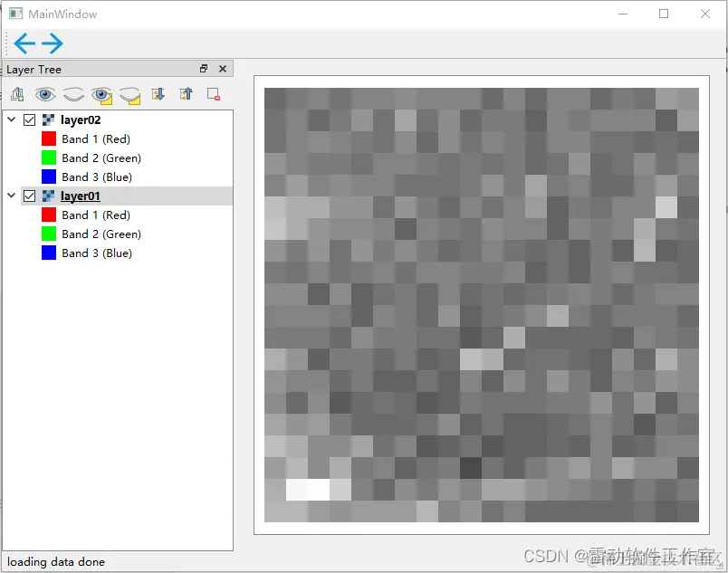
Task: Float the Layer Tree dock panel
Action: tap(204, 69)
